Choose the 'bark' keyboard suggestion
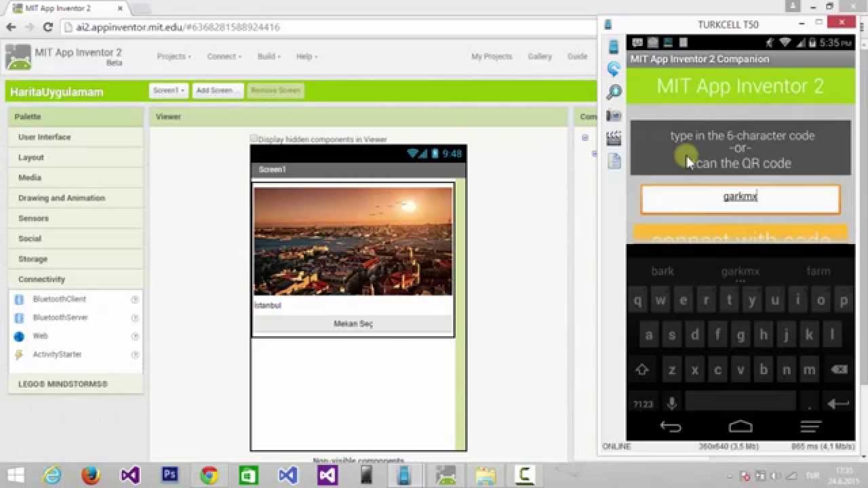The image size is (868, 488). [663, 271]
